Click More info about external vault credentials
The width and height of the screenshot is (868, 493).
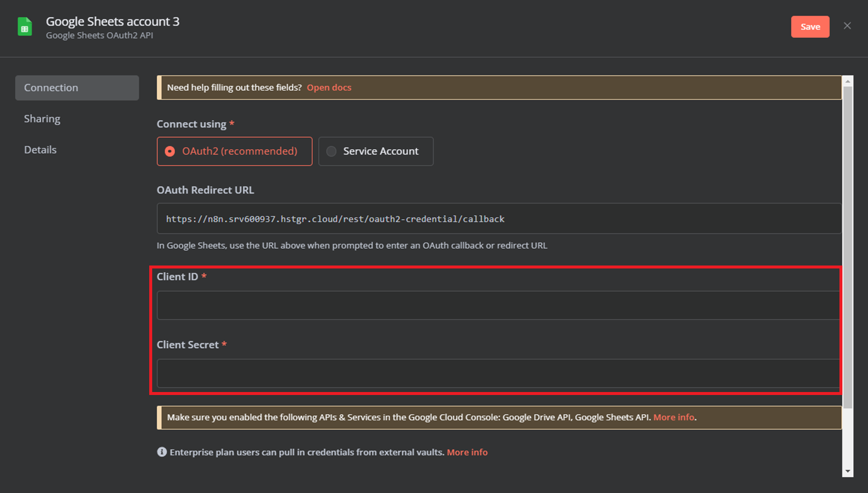pos(467,452)
